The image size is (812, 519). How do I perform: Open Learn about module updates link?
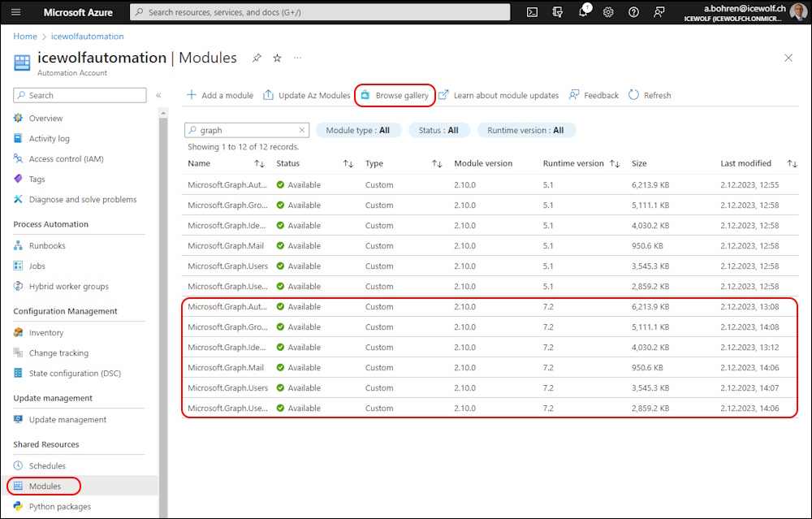coord(499,95)
